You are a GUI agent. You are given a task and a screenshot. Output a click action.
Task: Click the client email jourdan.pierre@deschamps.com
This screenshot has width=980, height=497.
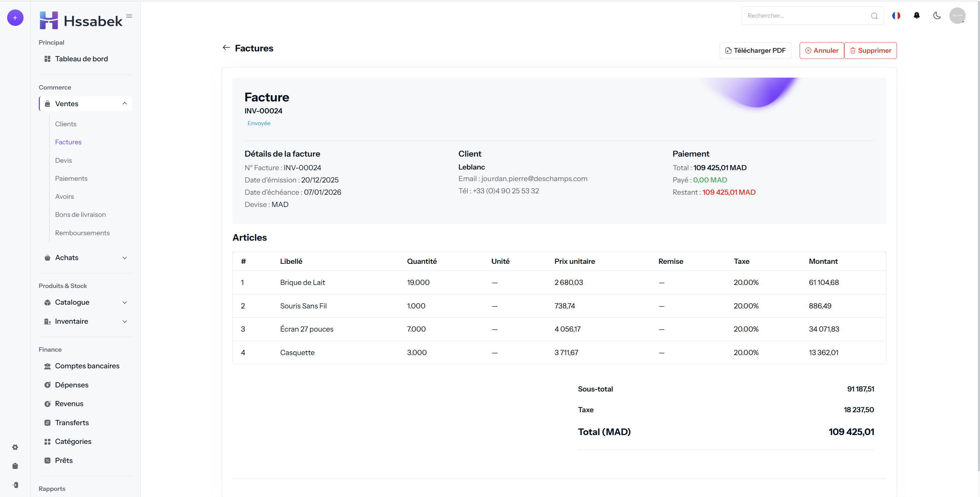pyautogui.click(x=534, y=179)
